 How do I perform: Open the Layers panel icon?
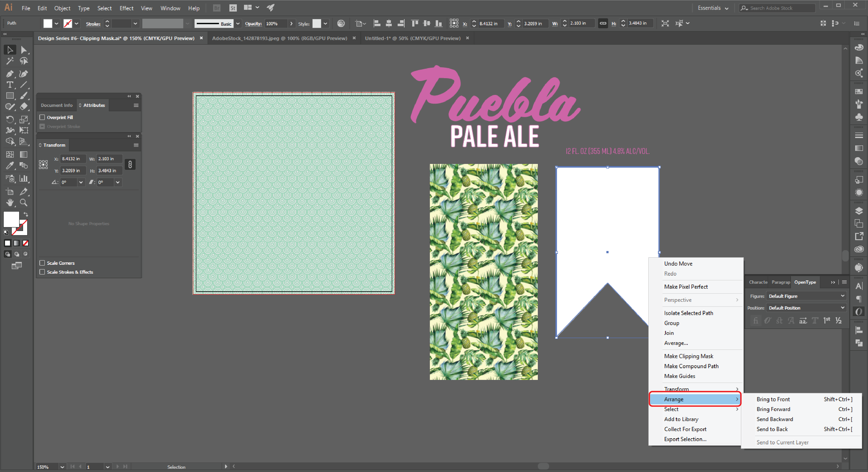click(x=859, y=211)
